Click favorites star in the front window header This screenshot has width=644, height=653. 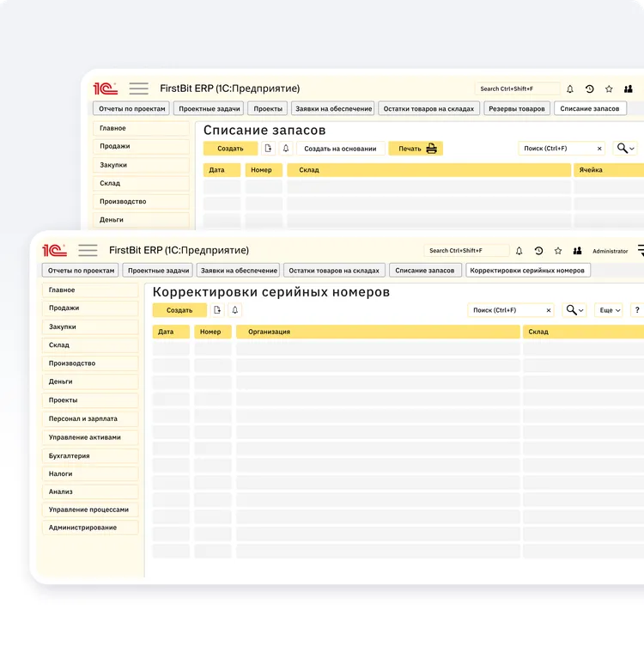click(558, 251)
